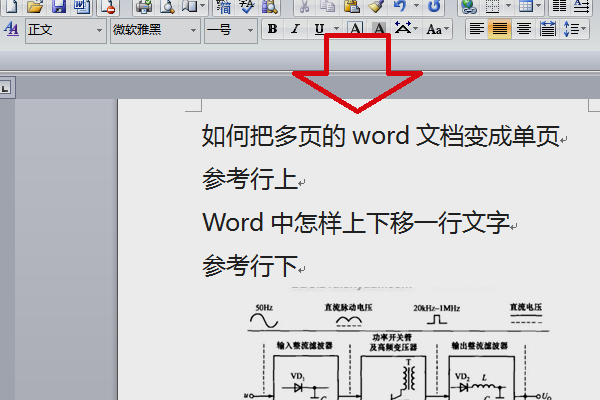This screenshot has height=400, width=600.
Task: Redo the last undone action
Action: pyautogui.click(x=434, y=6)
